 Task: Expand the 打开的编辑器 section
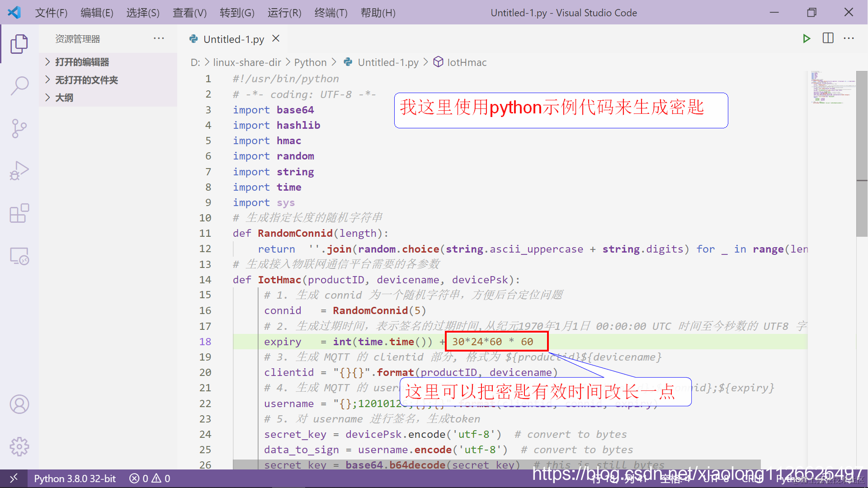(x=108, y=62)
